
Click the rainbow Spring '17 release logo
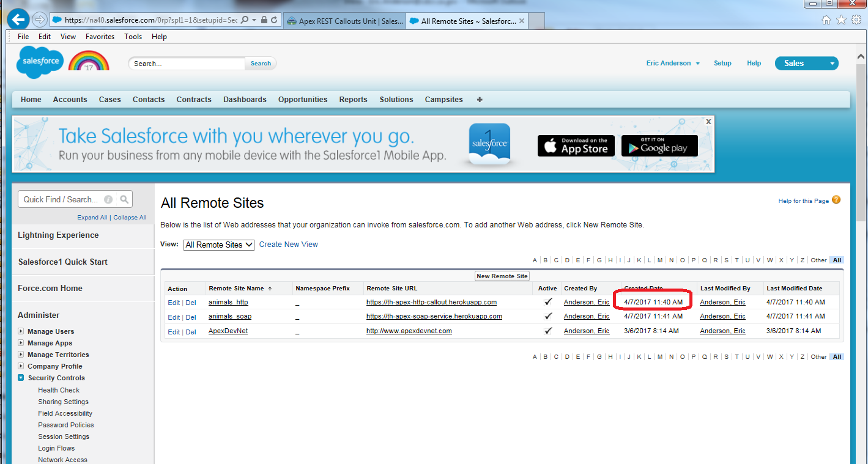coord(89,62)
